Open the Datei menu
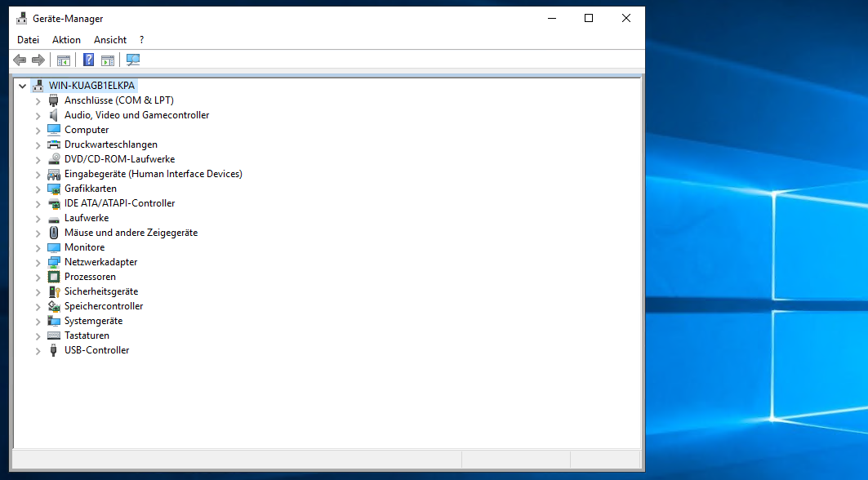 tap(29, 40)
